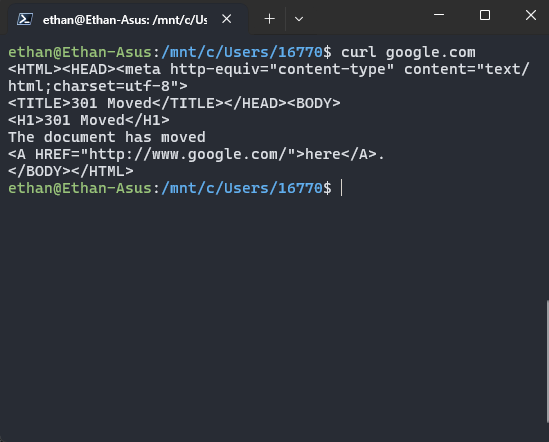Click the '<H1>301 Moved</H1>' line
The width and height of the screenshot is (549, 442).
(x=89, y=120)
